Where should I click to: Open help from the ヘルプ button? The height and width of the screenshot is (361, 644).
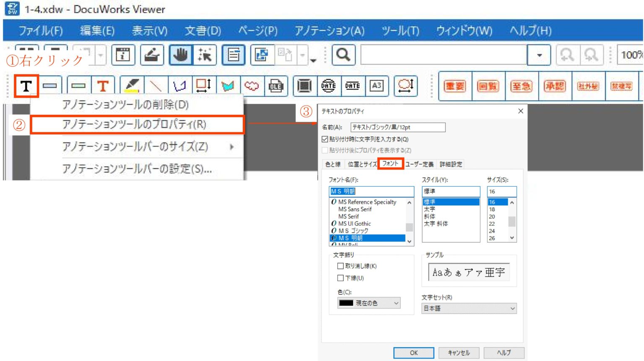pyautogui.click(x=503, y=352)
